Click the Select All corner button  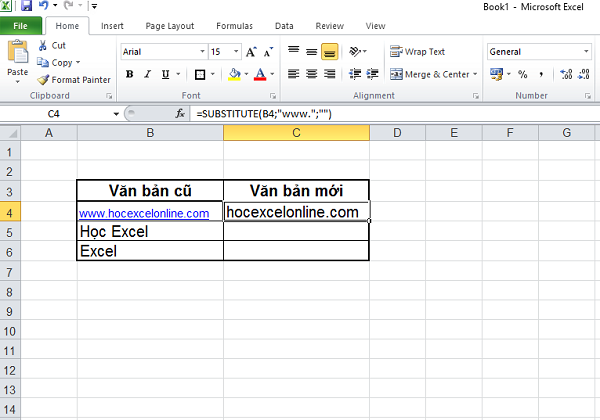pyautogui.click(x=10, y=133)
